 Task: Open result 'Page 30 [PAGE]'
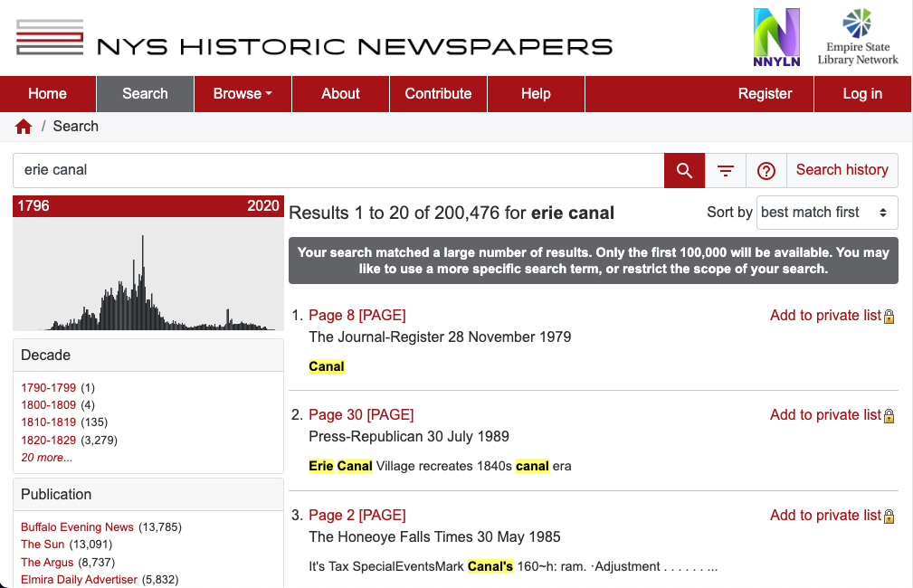[361, 415]
